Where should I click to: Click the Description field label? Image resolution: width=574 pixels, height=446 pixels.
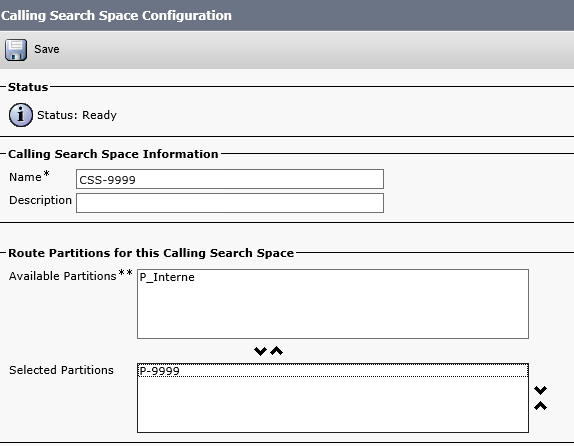40,200
